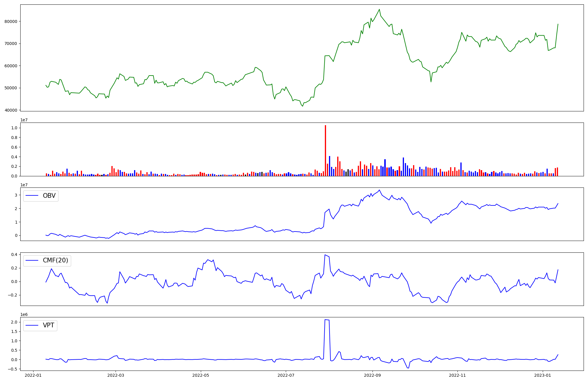Image resolution: width=588 pixels, height=382 pixels.
Task: Click the 1.0 tick on volume axis
Action: click(14, 128)
